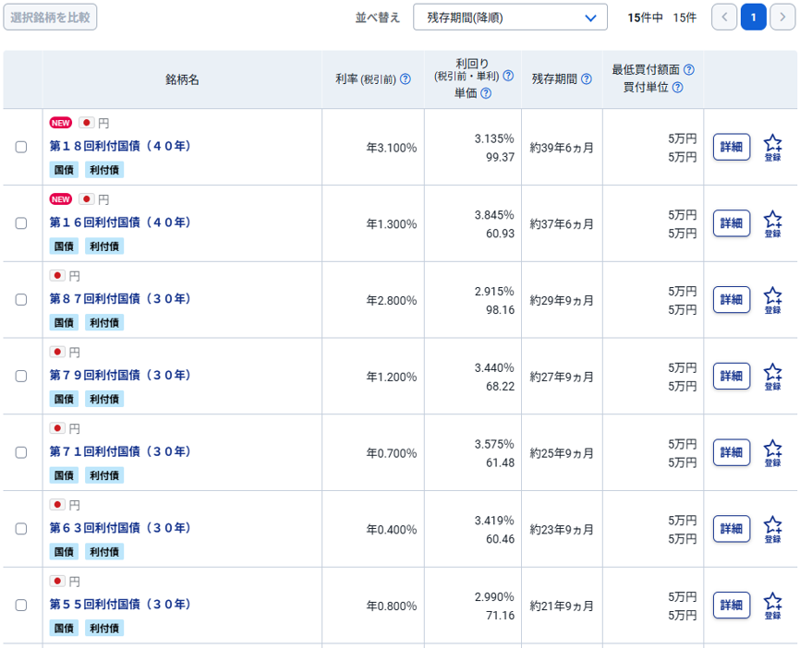Screen dimensions: 812x648
Task: Click the 選択銘柄を比較 button
Action: click(51, 18)
